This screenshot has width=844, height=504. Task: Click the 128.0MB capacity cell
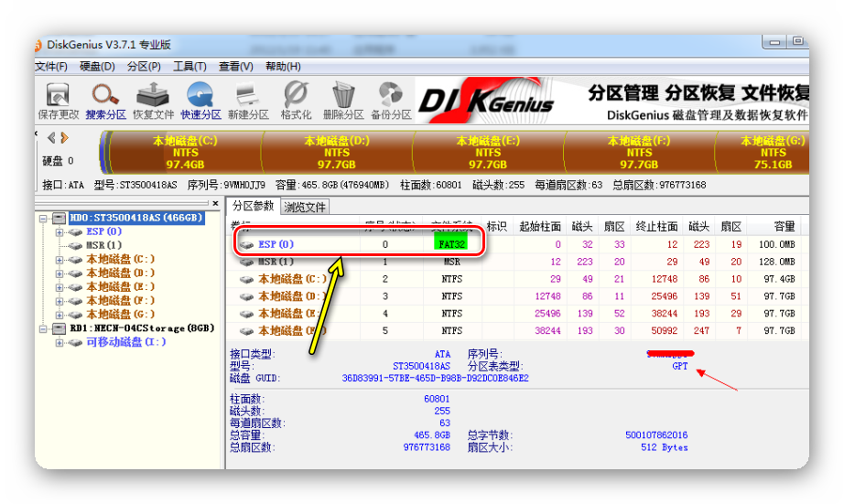[776, 262]
